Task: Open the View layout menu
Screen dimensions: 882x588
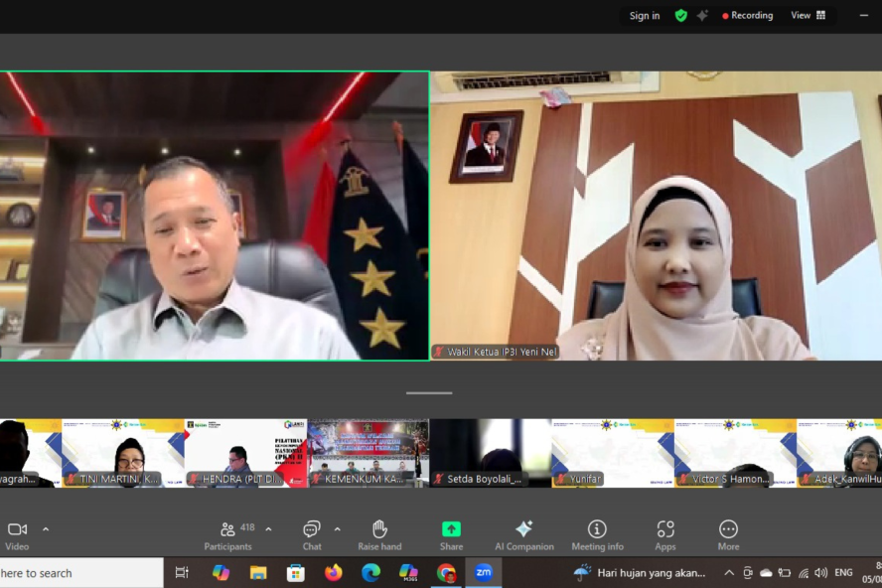Action: (x=808, y=16)
